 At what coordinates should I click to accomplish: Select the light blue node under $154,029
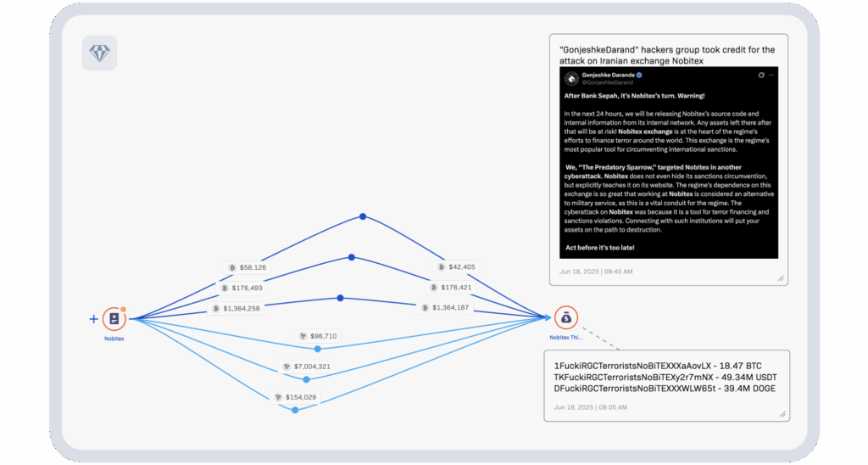(295, 410)
